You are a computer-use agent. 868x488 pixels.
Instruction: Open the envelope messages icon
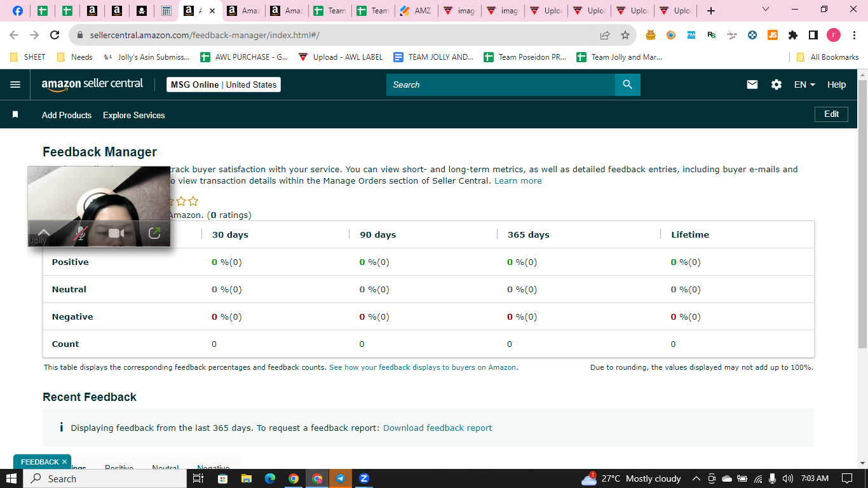(x=752, y=85)
